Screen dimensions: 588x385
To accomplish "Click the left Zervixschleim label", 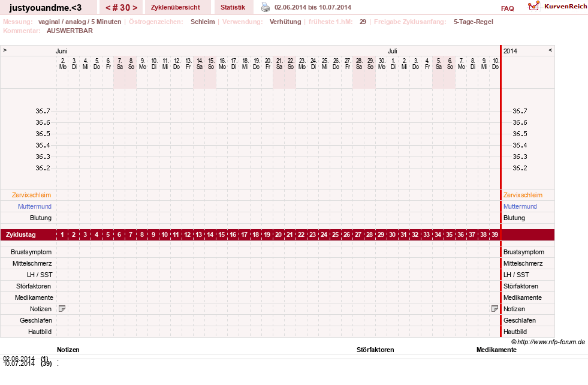I will click(x=32, y=195).
